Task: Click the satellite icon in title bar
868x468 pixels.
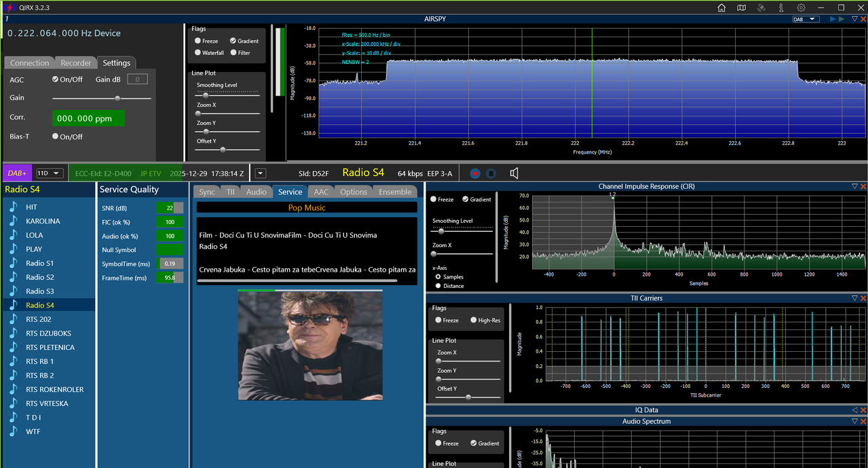Action: tap(761, 7)
